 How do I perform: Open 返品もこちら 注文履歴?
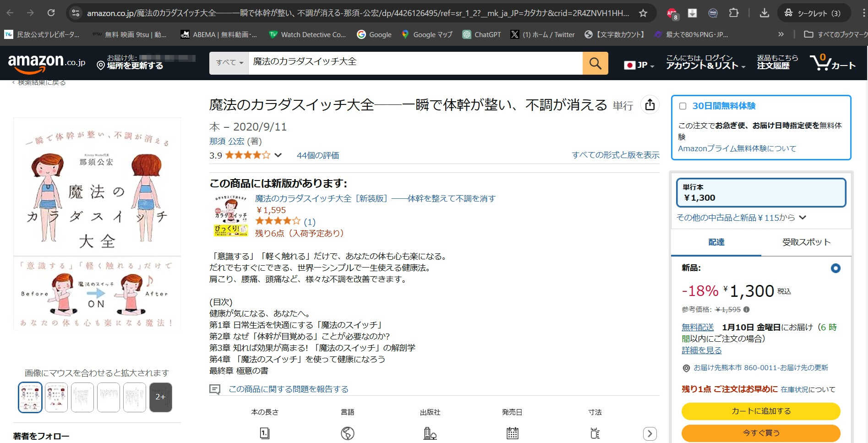pos(777,62)
